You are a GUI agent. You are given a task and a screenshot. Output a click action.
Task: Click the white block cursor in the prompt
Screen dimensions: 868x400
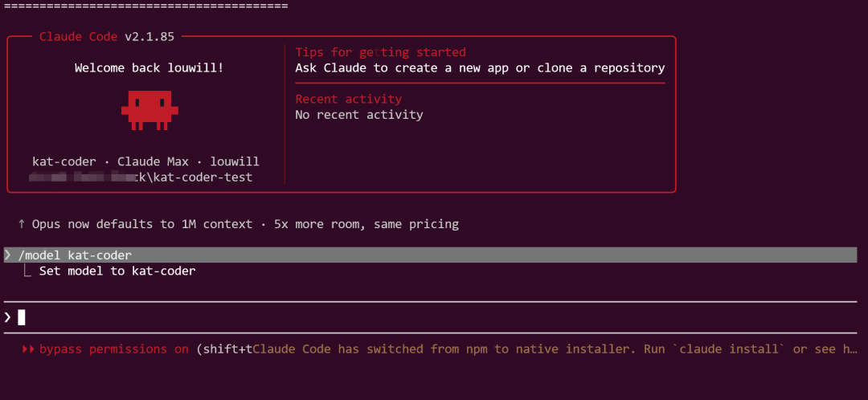pyautogui.click(x=22, y=317)
